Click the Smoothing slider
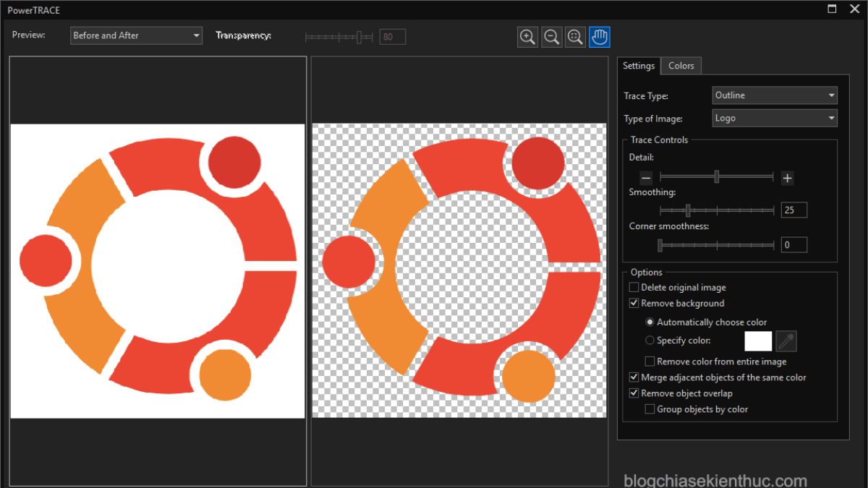Screen dimensions: 868x488 pyautogui.click(x=717, y=210)
